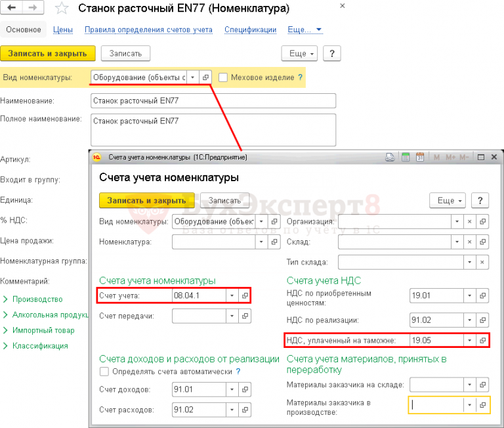Click Материалы заказчика в производстве input

[x=436, y=405]
